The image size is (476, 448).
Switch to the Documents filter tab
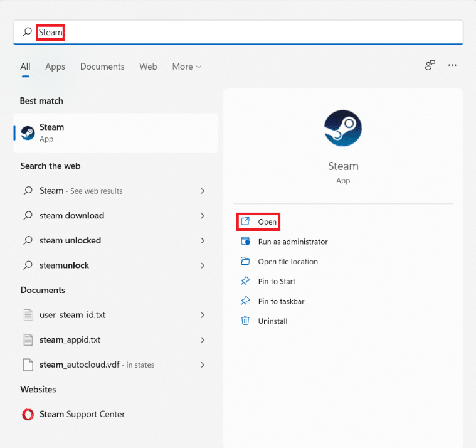(x=102, y=67)
